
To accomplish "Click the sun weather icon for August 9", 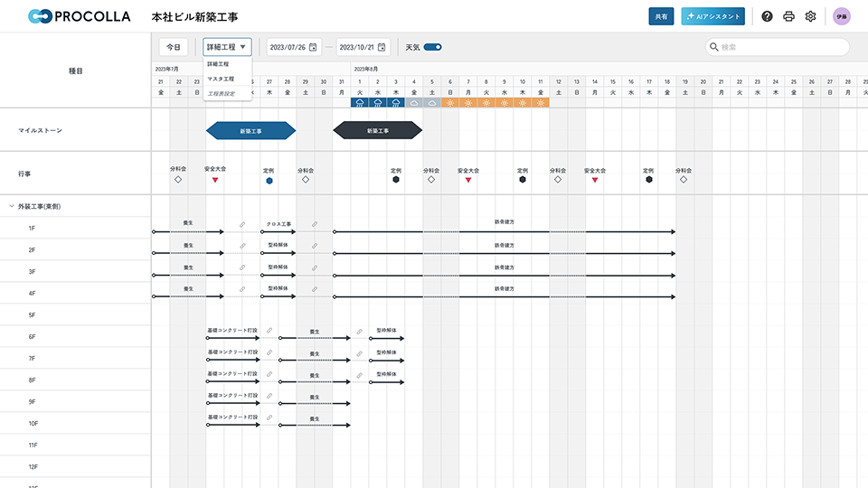I will pos(505,103).
